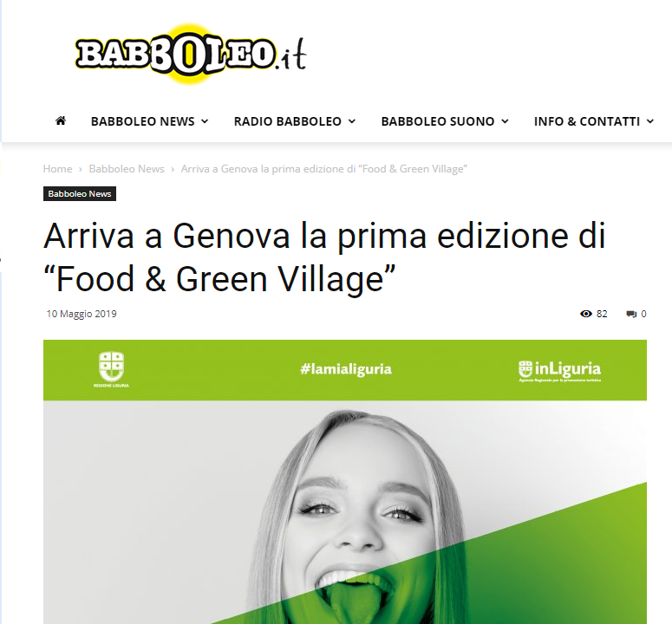The height and width of the screenshot is (624, 672).
Task: Click the Regione Liguria crest logo
Action: click(x=112, y=369)
